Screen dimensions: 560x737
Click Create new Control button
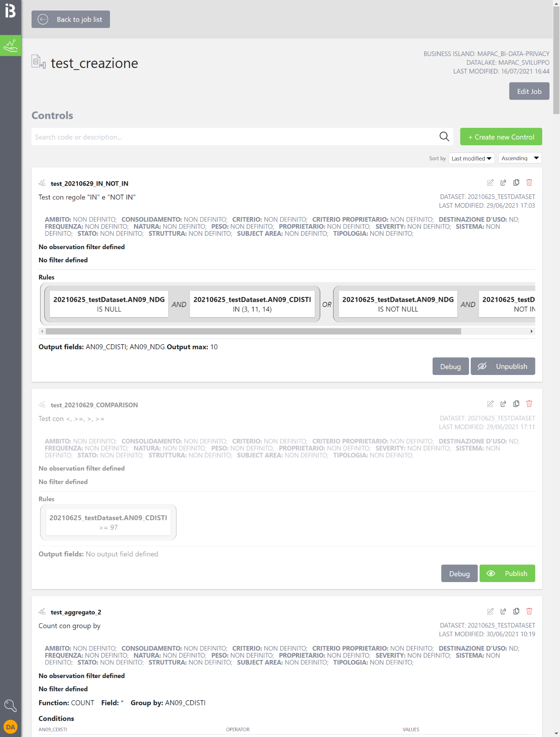(501, 137)
